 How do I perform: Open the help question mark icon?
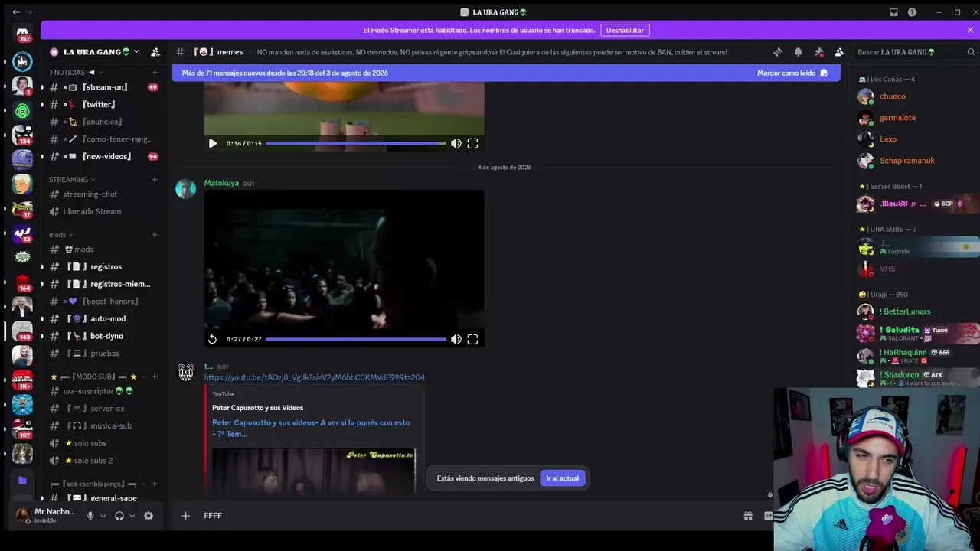pyautogui.click(x=912, y=12)
